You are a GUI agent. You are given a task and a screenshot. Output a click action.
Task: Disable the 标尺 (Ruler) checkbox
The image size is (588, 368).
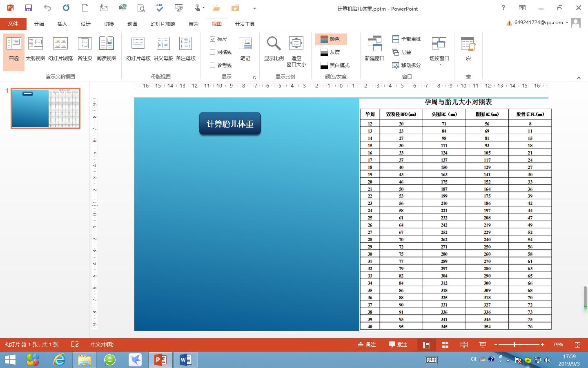213,39
